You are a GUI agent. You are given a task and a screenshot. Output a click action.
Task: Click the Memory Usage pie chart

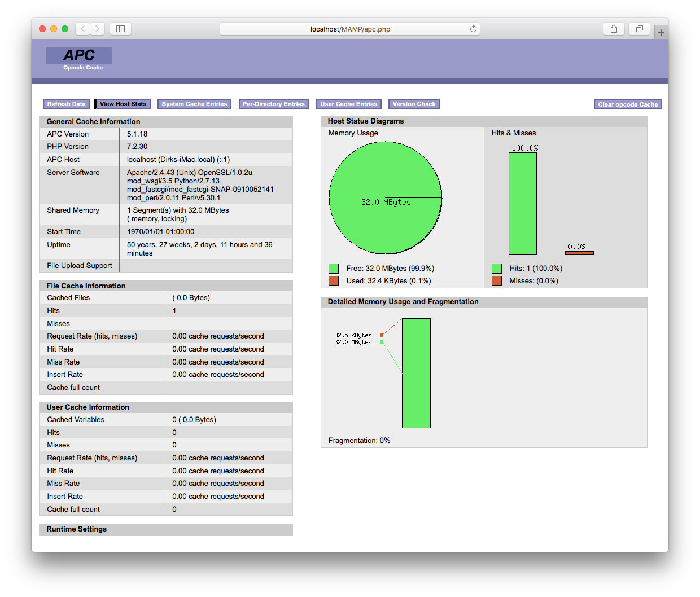pos(385,197)
